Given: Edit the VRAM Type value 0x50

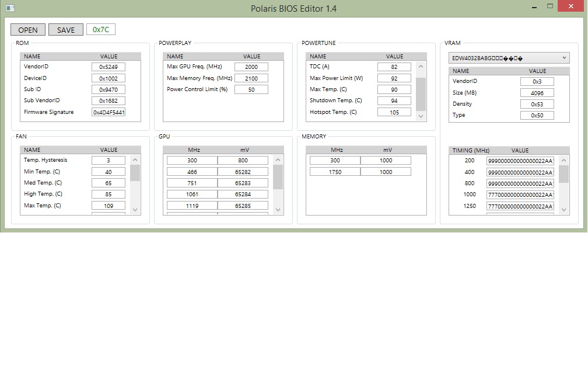Looking at the screenshot, I should pos(537,115).
